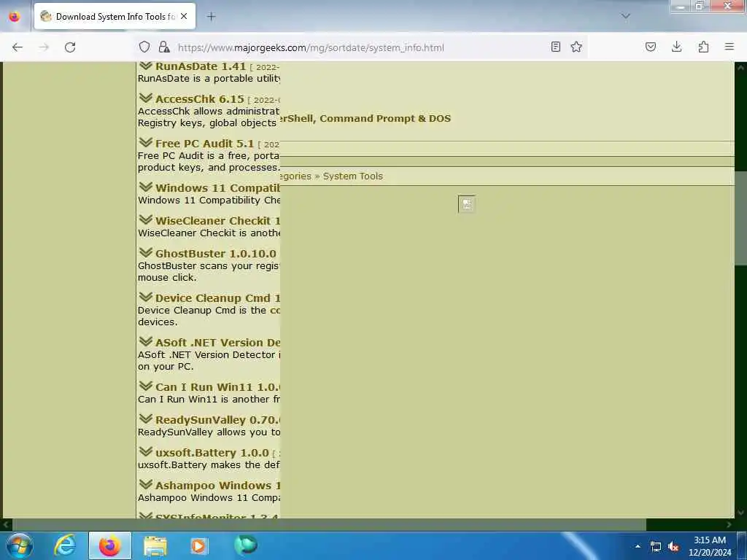Screen dimensions: 747x560
Task: Open the ASoft .NET Version Detector link
Action: click(x=217, y=343)
